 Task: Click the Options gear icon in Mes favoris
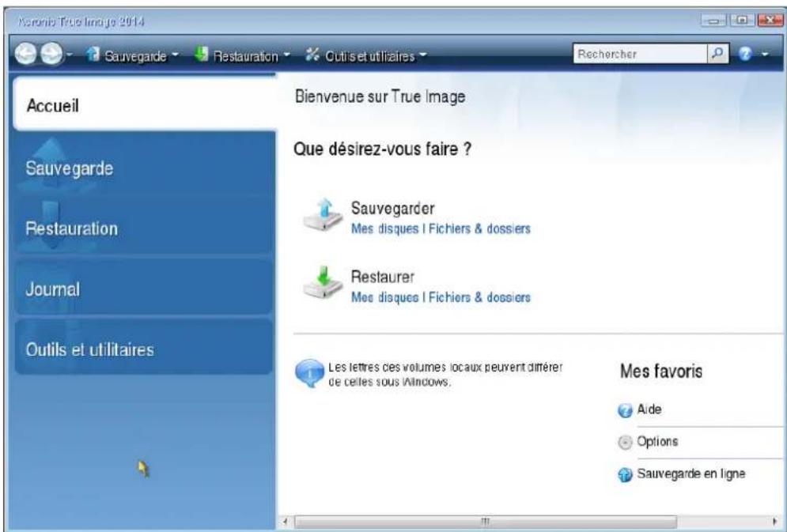coord(625,443)
